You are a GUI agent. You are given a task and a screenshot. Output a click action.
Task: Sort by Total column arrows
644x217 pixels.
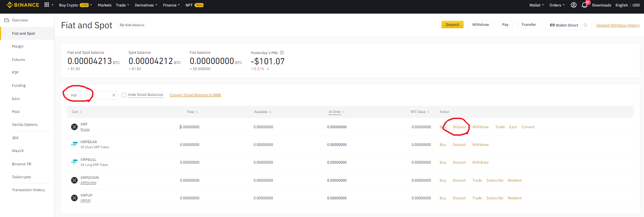point(197,112)
